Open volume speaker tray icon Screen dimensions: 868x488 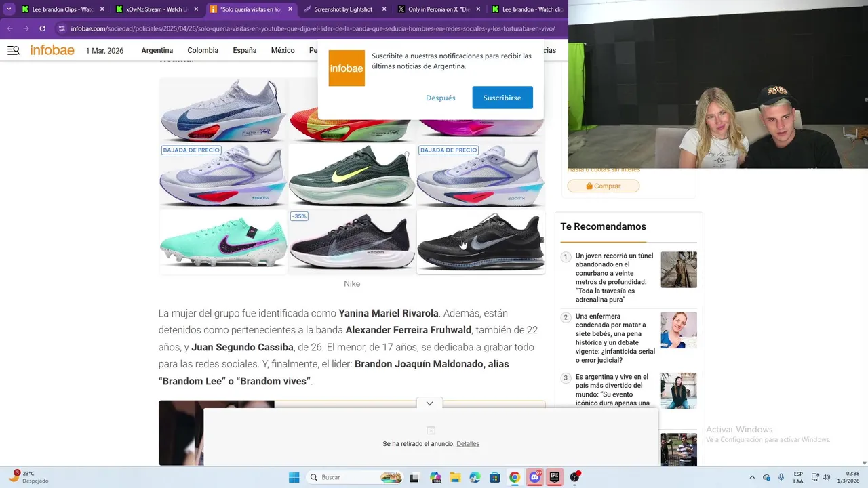[827, 477]
